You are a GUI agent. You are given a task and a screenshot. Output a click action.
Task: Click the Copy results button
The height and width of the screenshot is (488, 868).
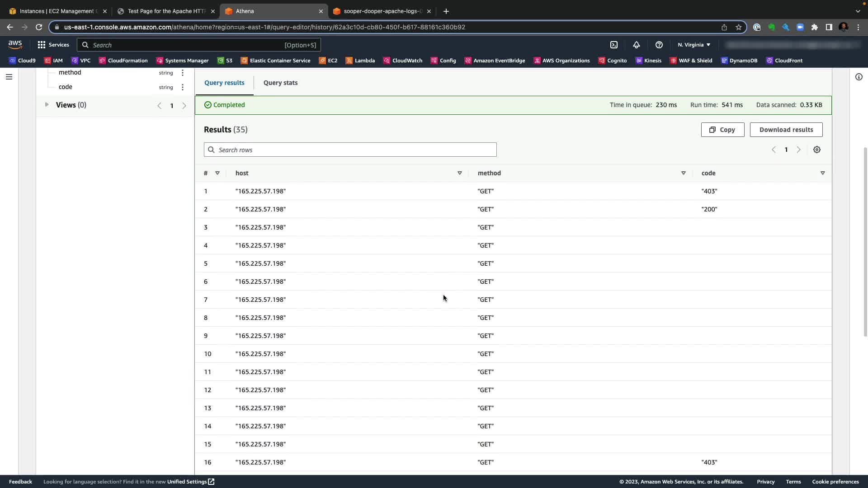[722, 130]
